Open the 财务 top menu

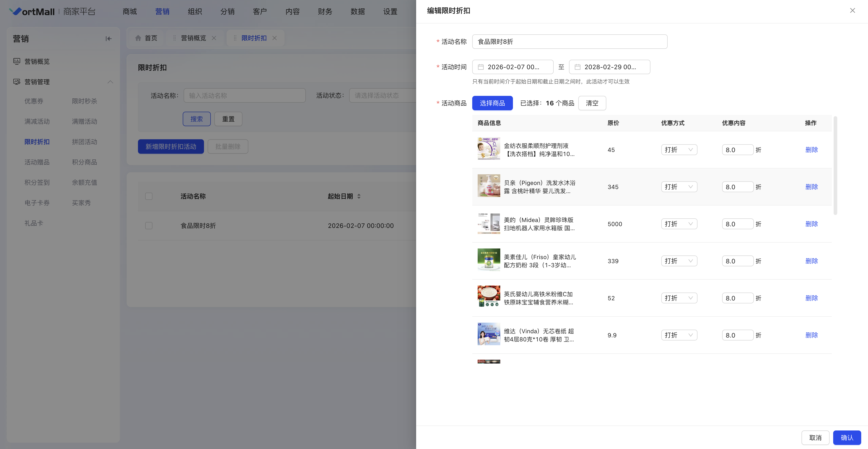coord(325,12)
